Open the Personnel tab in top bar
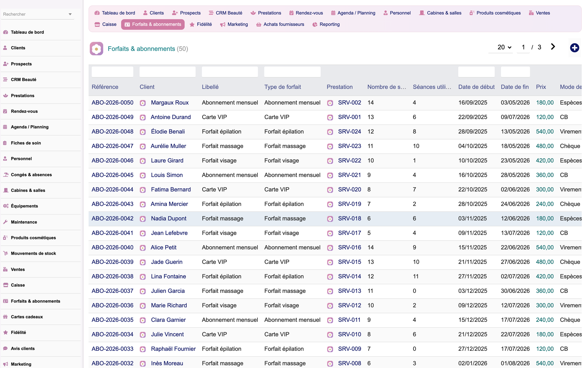This screenshot has width=588, height=368. 397,13
